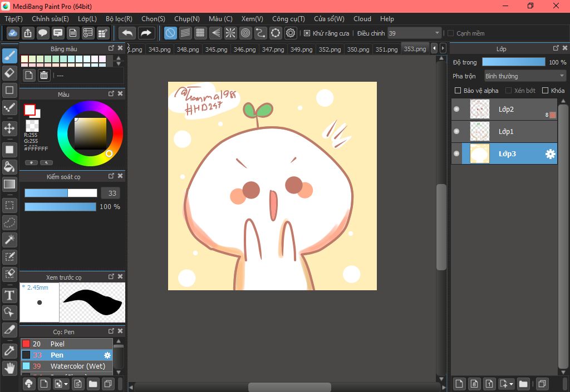Toggle the Khử răng cưa checkbox
The height and width of the screenshot is (392, 570).
click(x=307, y=33)
